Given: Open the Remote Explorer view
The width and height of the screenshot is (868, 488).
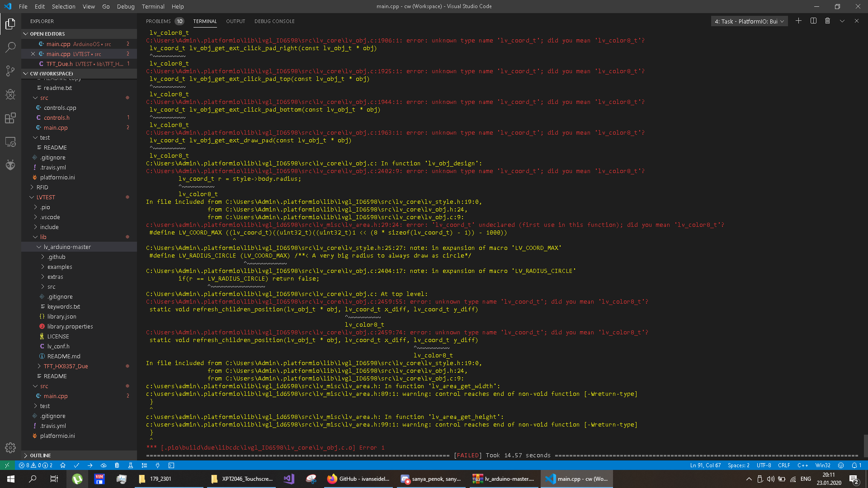Looking at the screenshot, I should (10, 142).
